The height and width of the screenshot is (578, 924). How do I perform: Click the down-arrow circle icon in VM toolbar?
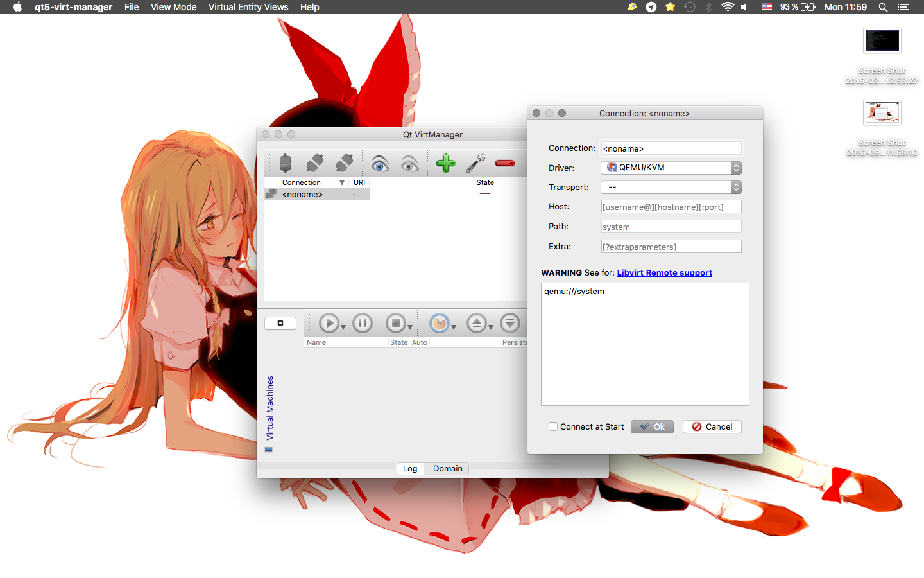510,323
